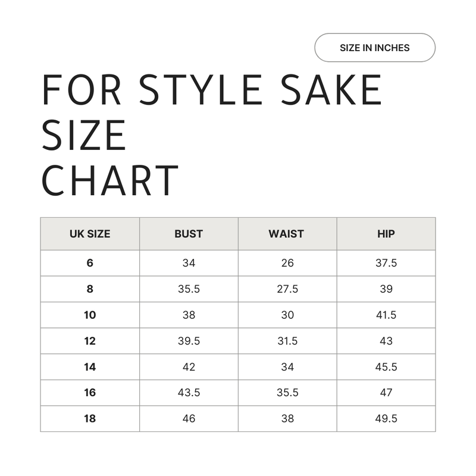Click UK size 10 row label
The height and width of the screenshot is (476, 476).
pyautogui.click(x=90, y=315)
